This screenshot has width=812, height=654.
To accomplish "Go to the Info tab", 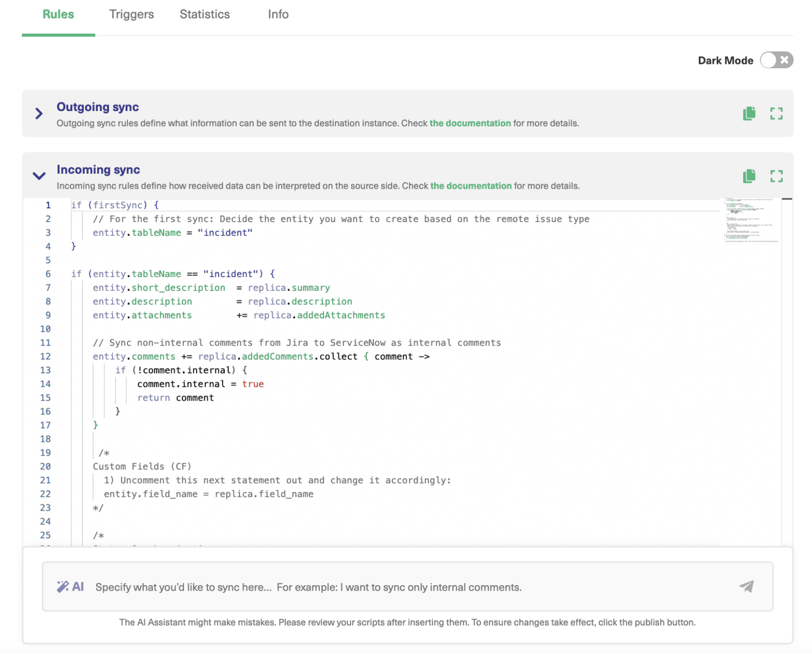I will (278, 14).
